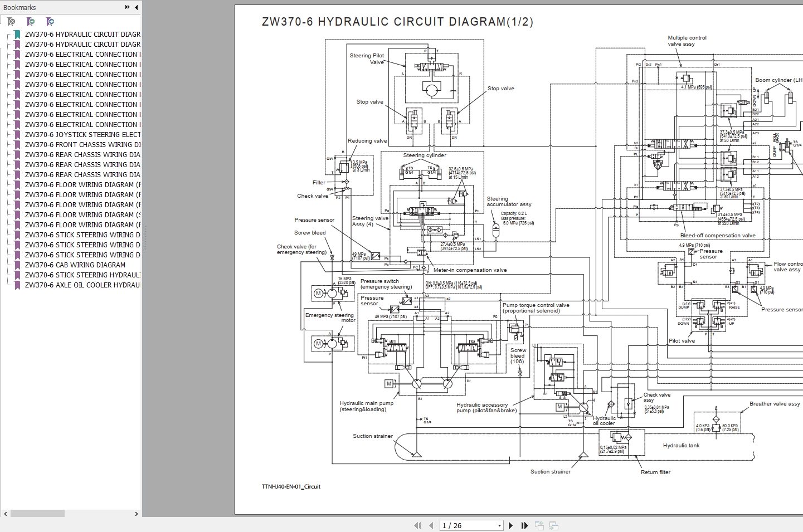
Task: Click the Screw bleed (106) label
Action: pyautogui.click(x=518, y=356)
